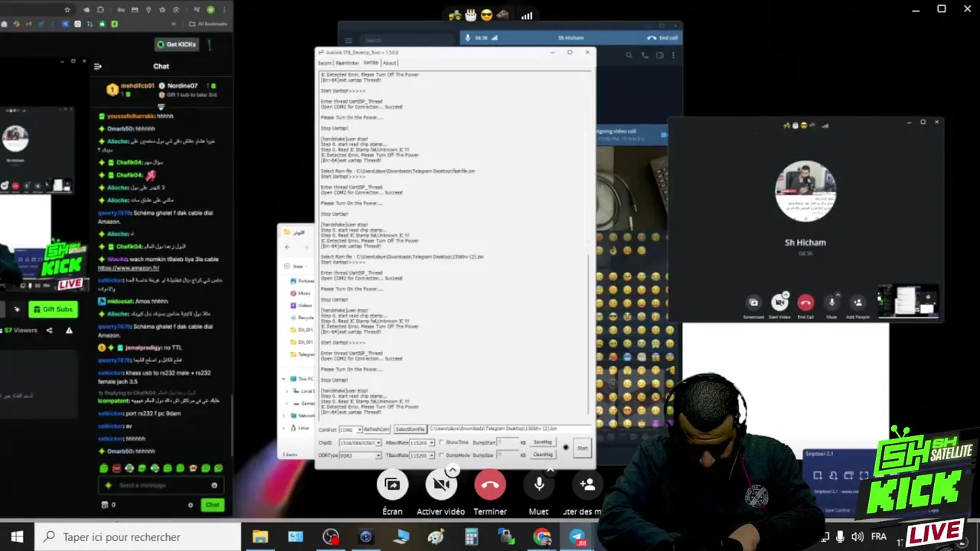Click the New button in File Explorer
The image size is (980, 551).
pos(294,266)
